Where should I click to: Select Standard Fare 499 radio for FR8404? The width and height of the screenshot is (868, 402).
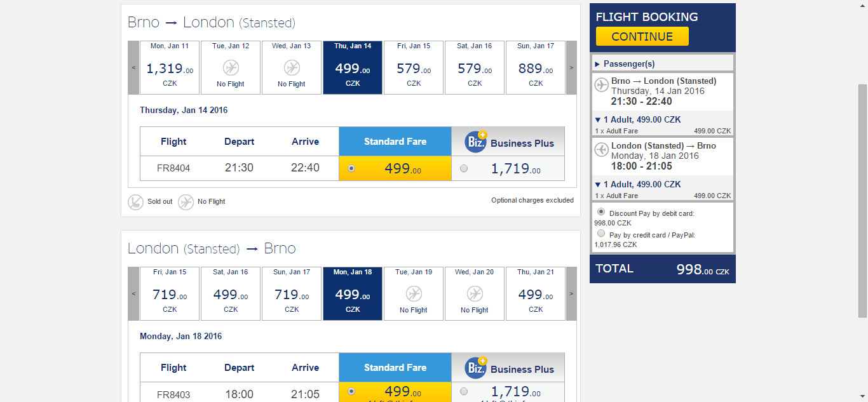pos(351,168)
